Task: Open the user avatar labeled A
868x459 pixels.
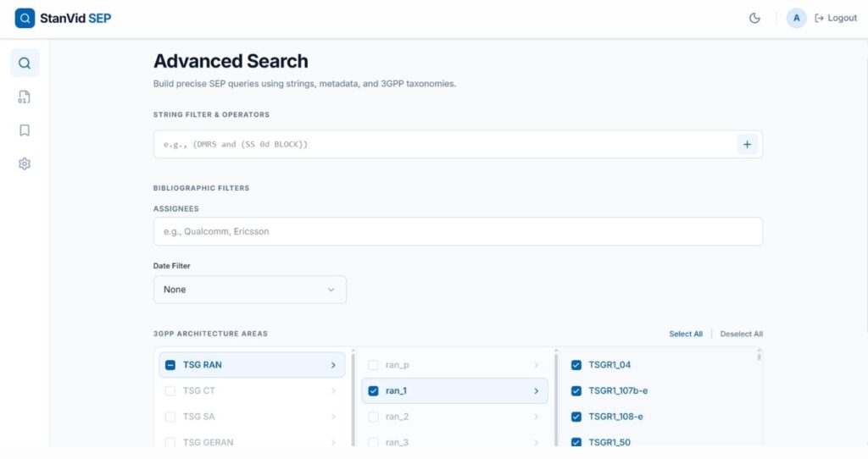Action: (x=796, y=19)
